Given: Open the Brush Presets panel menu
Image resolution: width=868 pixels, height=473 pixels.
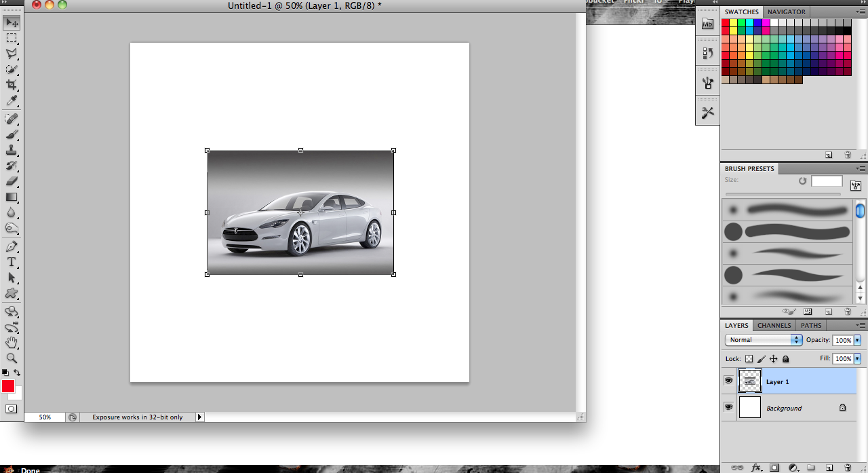Looking at the screenshot, I should (861, 168).
